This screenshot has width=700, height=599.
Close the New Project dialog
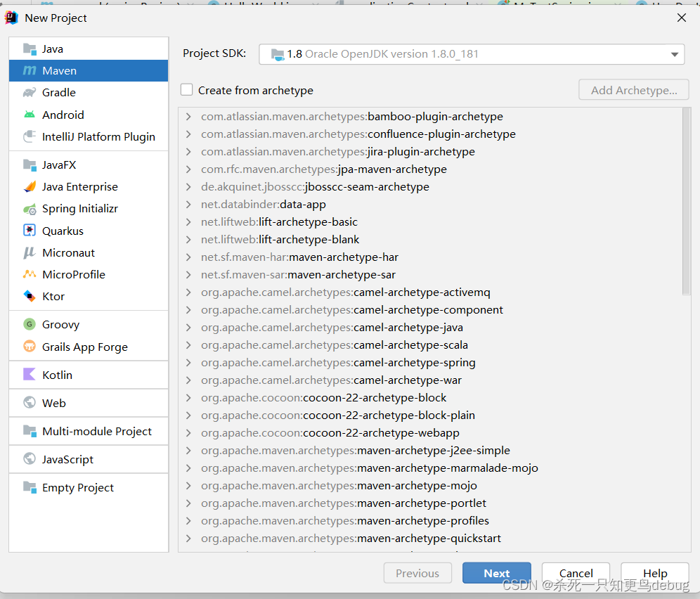[681, 18]
